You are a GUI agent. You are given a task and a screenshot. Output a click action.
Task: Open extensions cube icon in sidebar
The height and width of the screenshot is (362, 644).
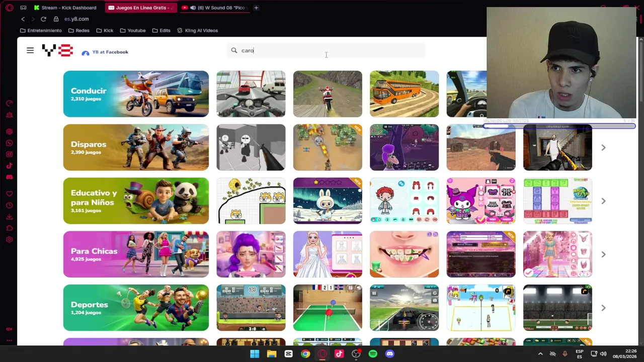[9, 228]
